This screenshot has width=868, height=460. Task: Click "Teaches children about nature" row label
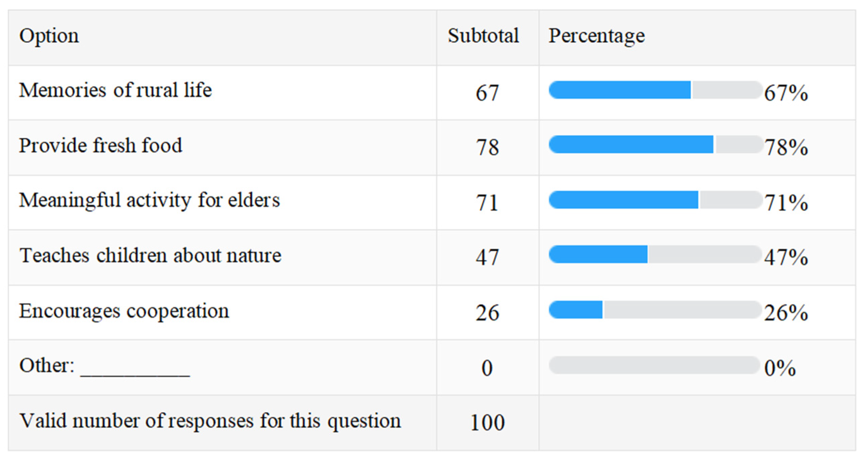[x=150, y=255]
